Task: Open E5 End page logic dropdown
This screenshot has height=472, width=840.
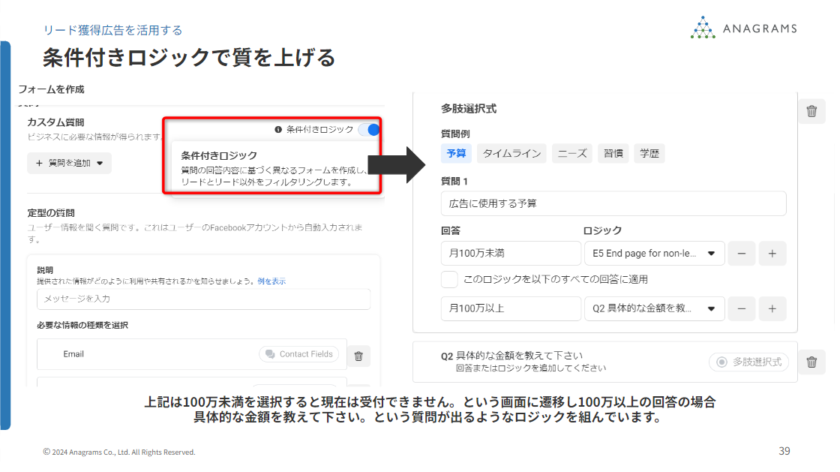Action: click(x=653, y=254)
